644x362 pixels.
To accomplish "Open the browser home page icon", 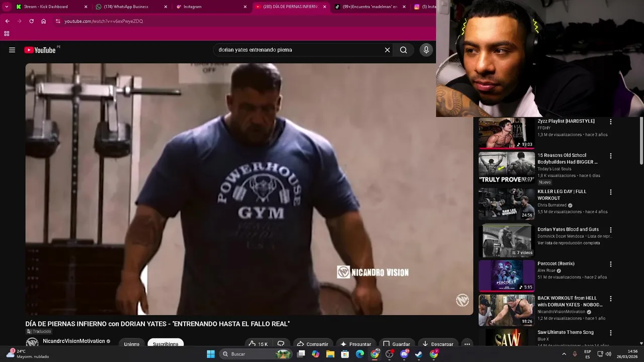I will (43, 21).
